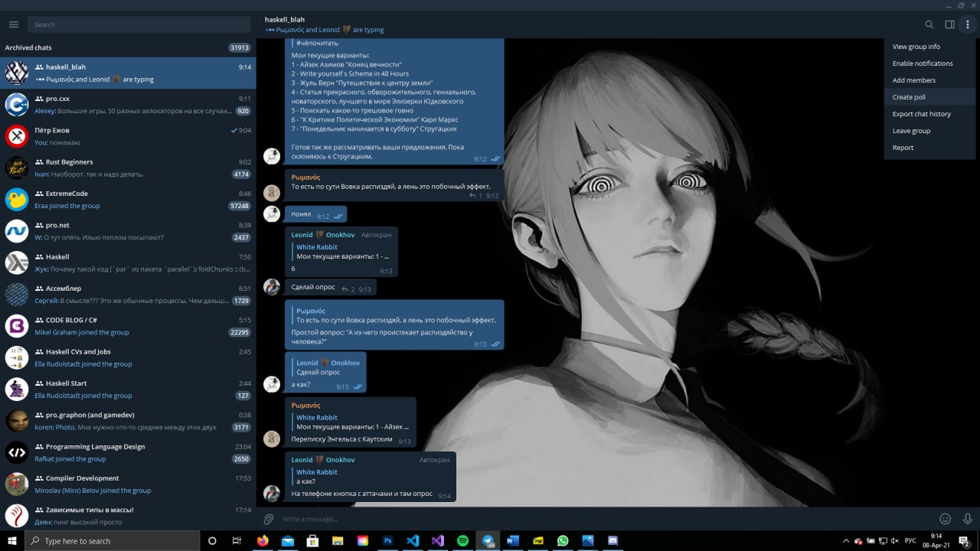This screenshot has width=980, height=551.
Task: Click avatar beside "Сделай опрос" message
Action: (x=272, y=287)
